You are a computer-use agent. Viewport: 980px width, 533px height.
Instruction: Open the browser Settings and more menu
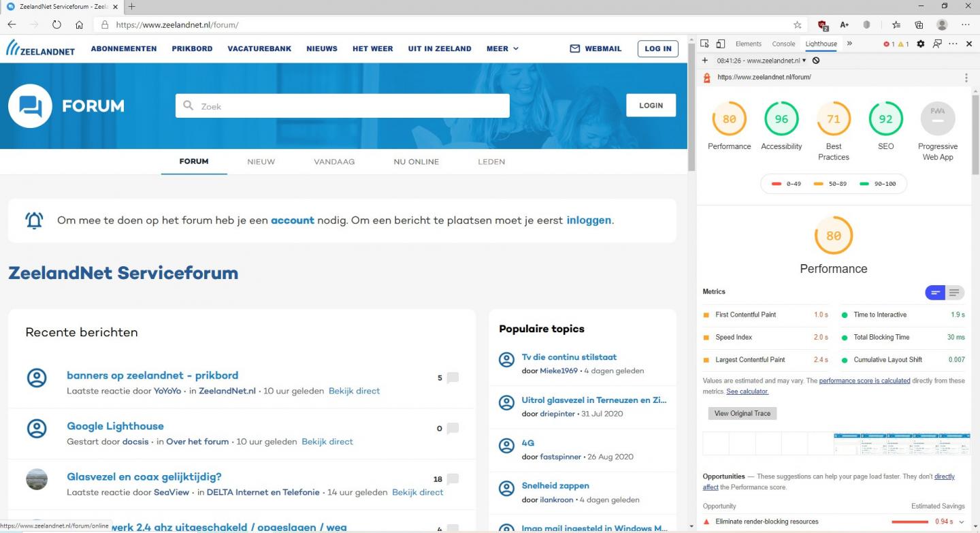click(x=966, y=25)
